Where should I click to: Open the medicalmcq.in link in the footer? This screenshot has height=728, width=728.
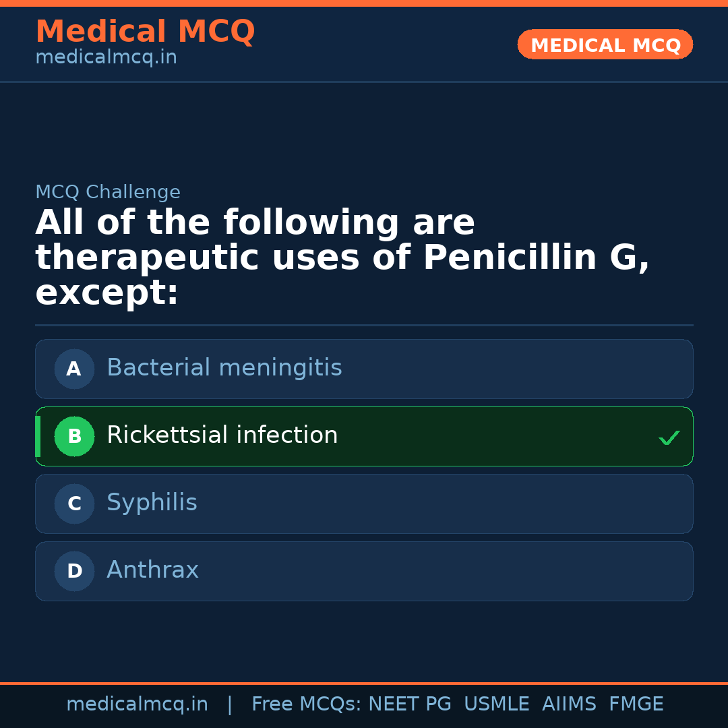point(137,704)
